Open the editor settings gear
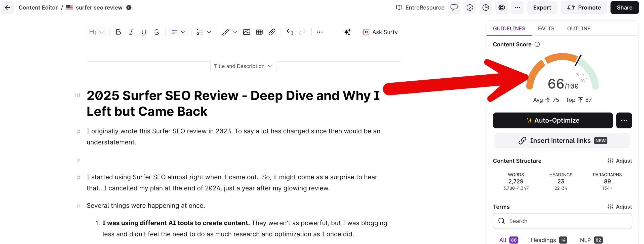The width and height of the screenshot is (644, 244). pos(501,8)
